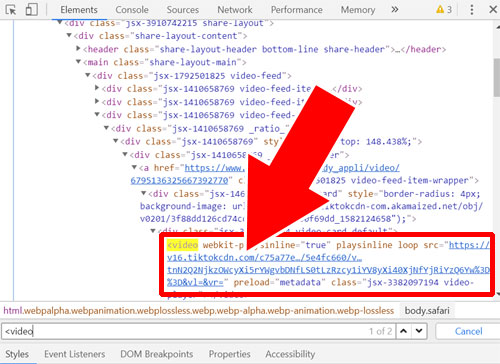Screen dimensions: 500x364
Task: Collapse the jsx-1792501825 video-feed div
Action: 88,75
